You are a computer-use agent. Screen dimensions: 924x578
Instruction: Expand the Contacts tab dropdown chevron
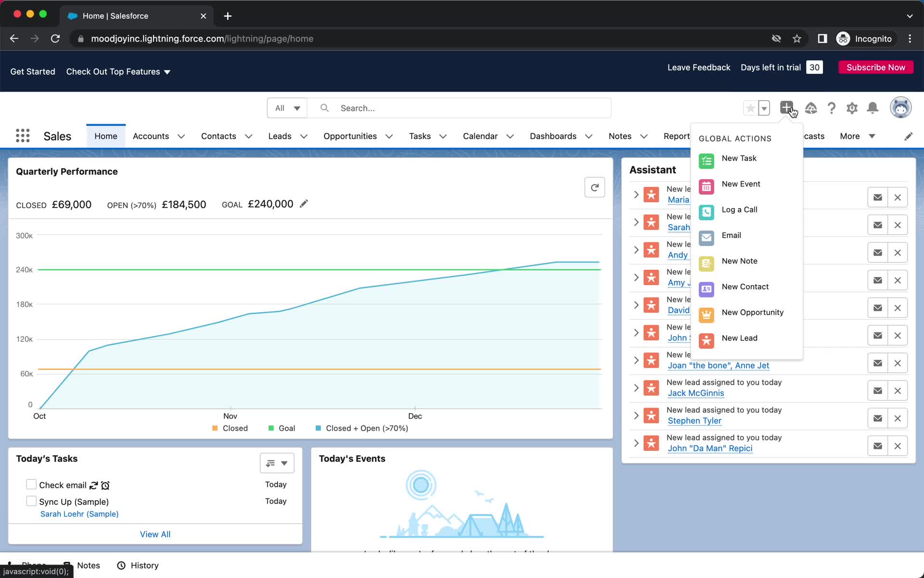pos(248,136)
